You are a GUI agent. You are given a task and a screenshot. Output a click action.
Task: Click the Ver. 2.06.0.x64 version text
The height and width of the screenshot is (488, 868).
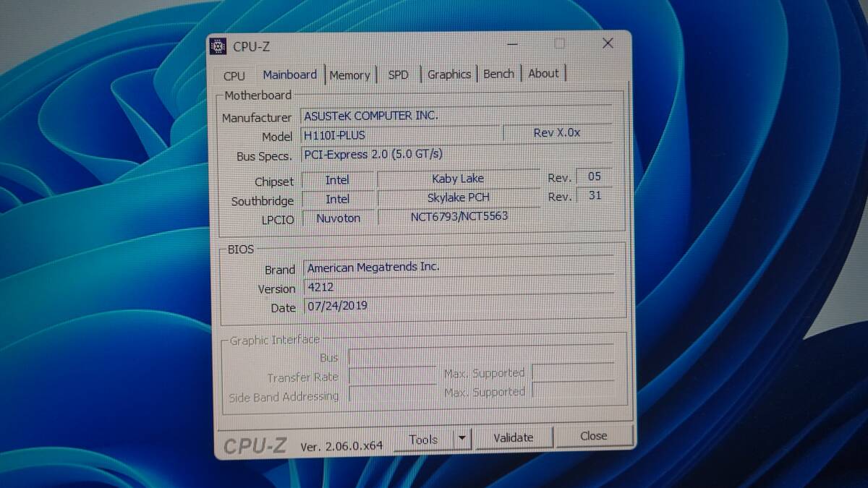[x=341, y=446]
